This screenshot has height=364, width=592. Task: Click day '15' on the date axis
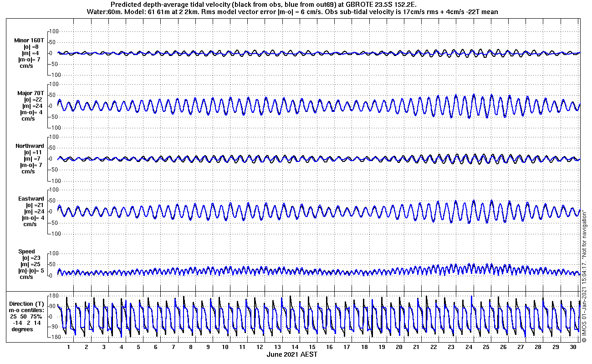tap(312, 347)
